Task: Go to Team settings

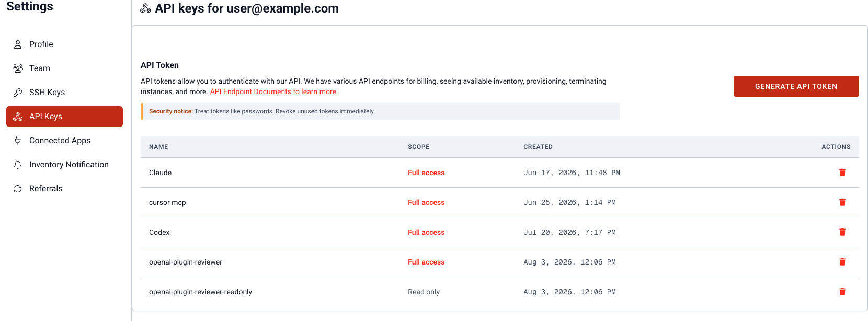Action: [x=64, y=68]
